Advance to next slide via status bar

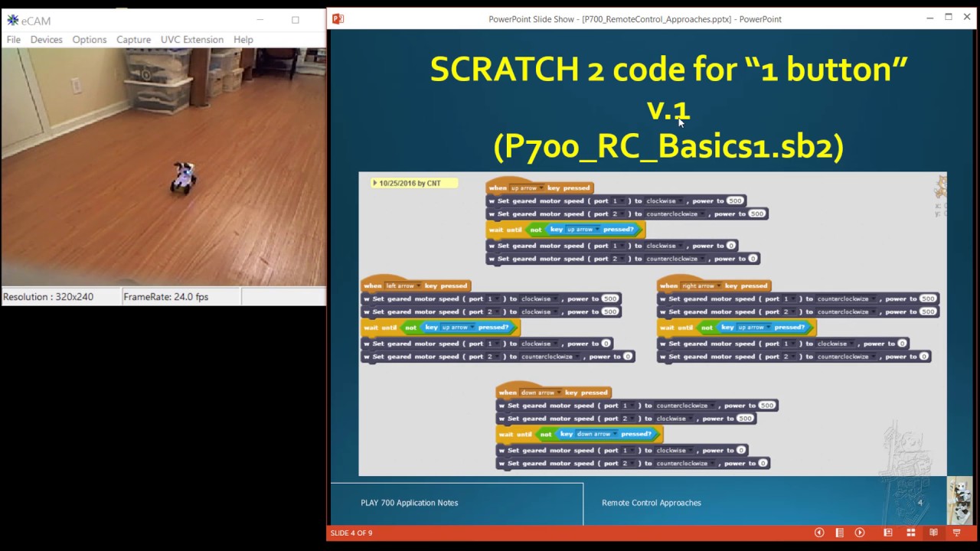pyautogui.click(x=860, y=533)
